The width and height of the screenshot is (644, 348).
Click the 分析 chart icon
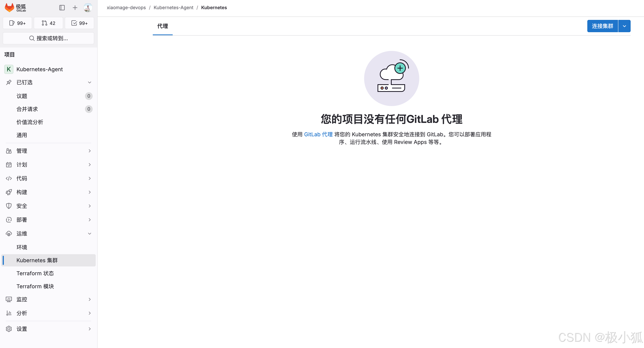pyautogui.click(x=9, y=313)
